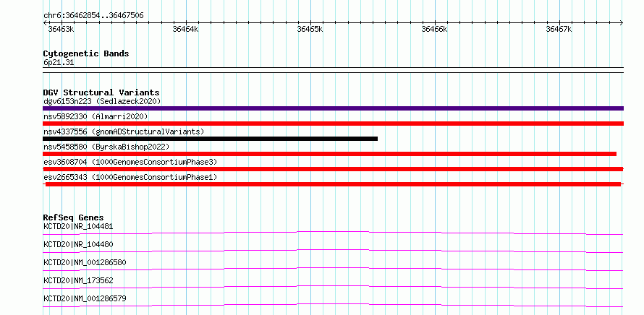Click the KCTD20|NM_001286580 transcript label
The width and height of the screenshot is (644, 315).
[85, 262]
